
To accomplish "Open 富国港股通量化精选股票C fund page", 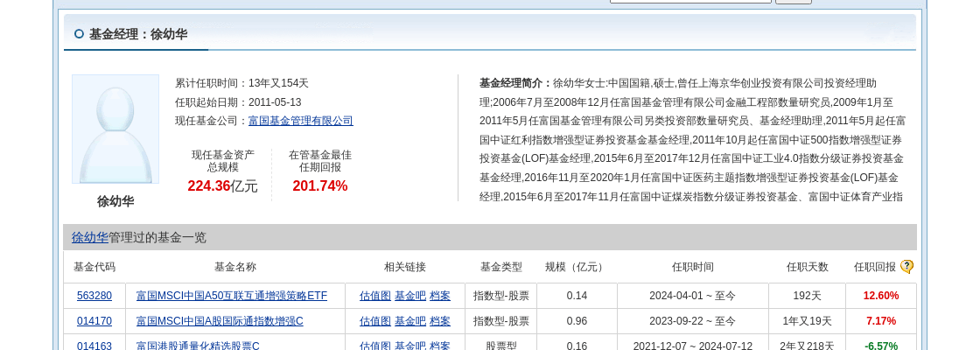I will 198,346.
